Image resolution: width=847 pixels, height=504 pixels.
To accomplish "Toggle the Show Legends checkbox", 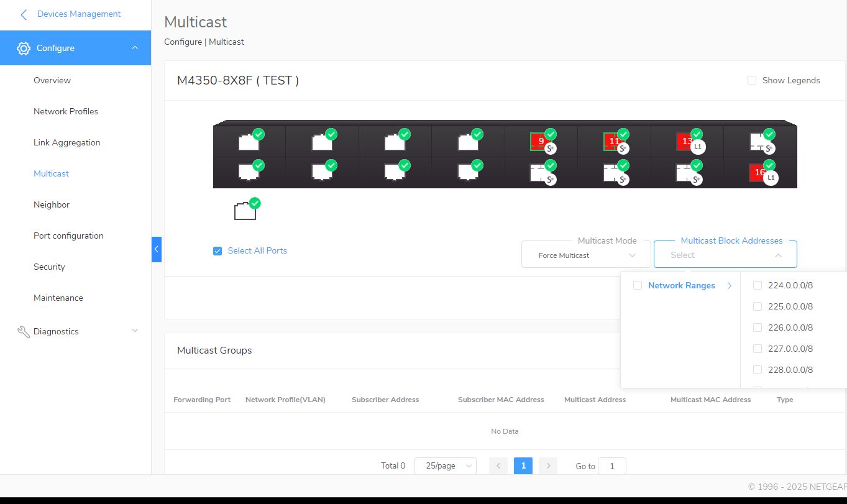I will [752, 80].
